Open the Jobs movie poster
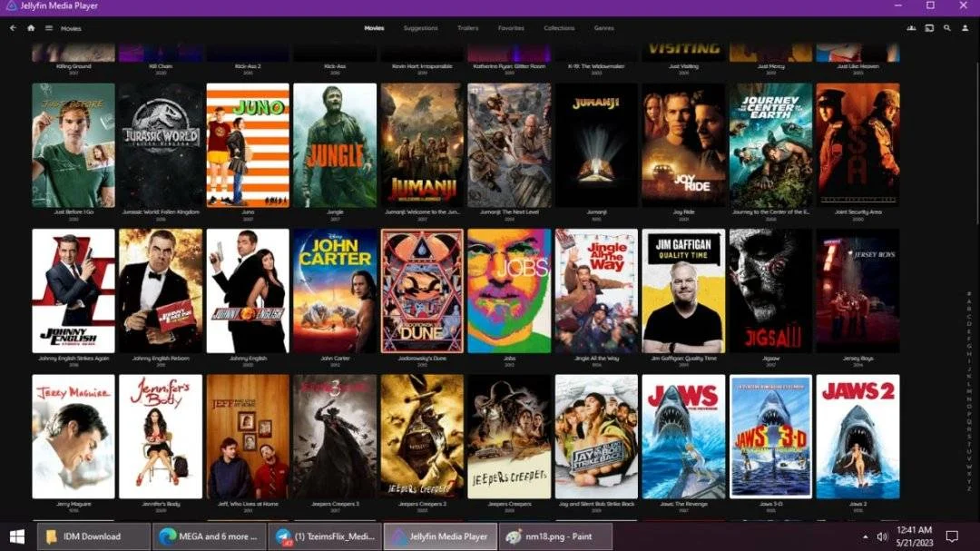Viewport: 980px width, 551px height. pos(509,290)
